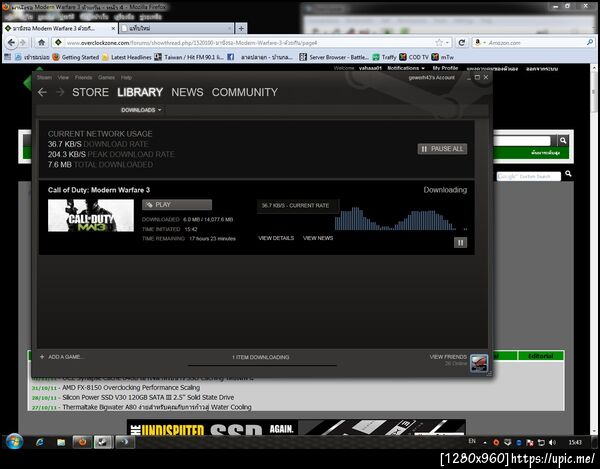Open the Games menu in Steam
The image size is (600, 469).
point(106,77)
